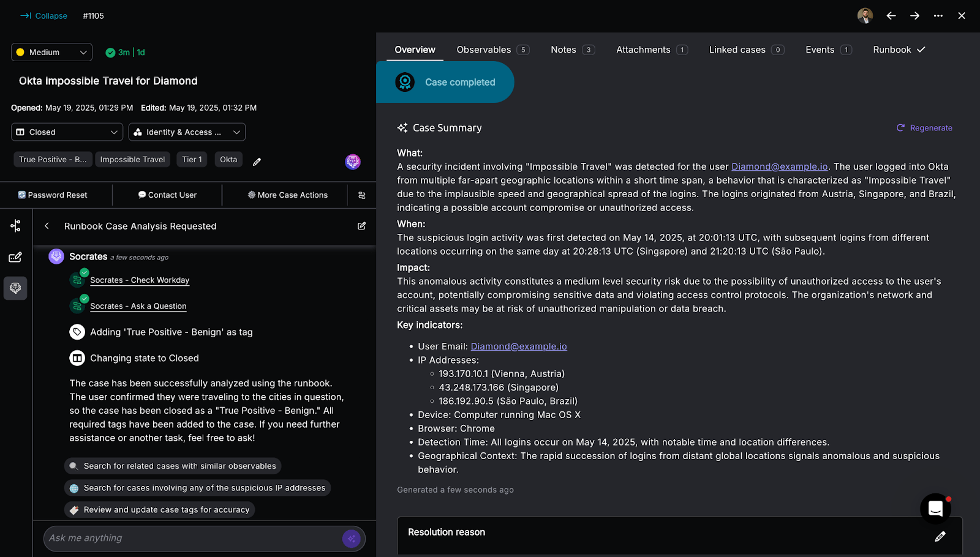Screen dimensions: 980x557
Task: Click the Case completed badge icon
Action: click(x=405, y=81)
